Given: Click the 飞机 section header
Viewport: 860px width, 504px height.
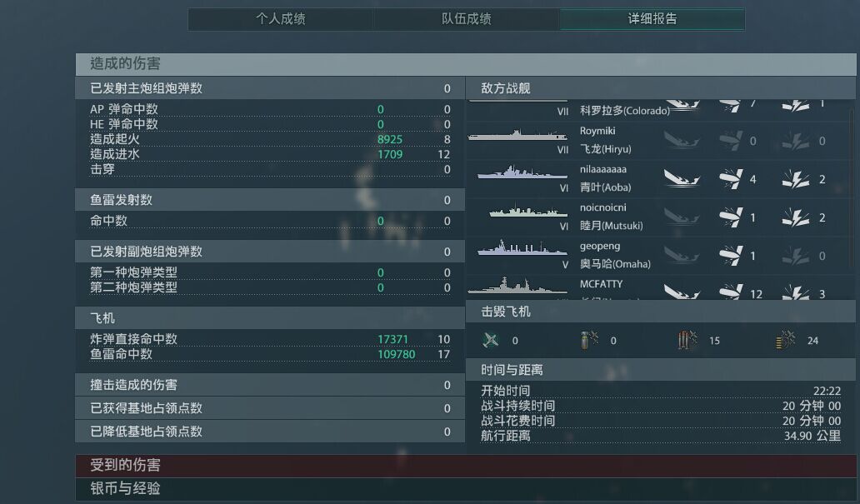Looking at the screenshot, I should coord(270,318).
